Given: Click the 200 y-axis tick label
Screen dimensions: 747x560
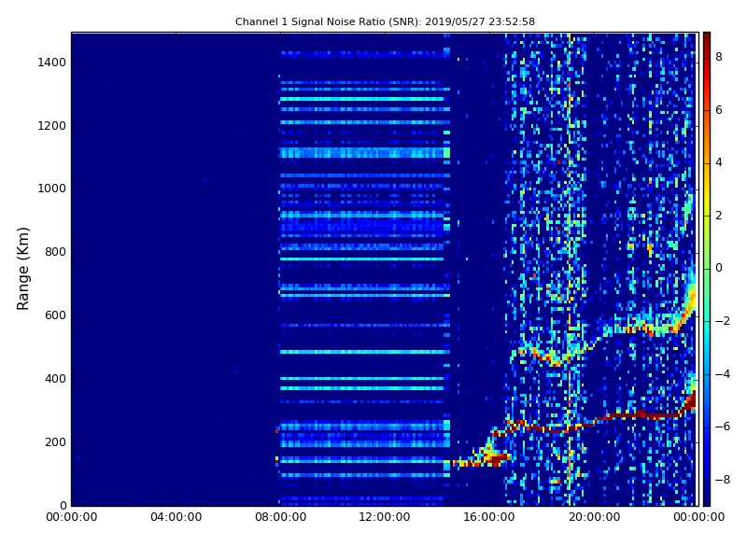Looking at the screenshot, I should click(55, 441).
